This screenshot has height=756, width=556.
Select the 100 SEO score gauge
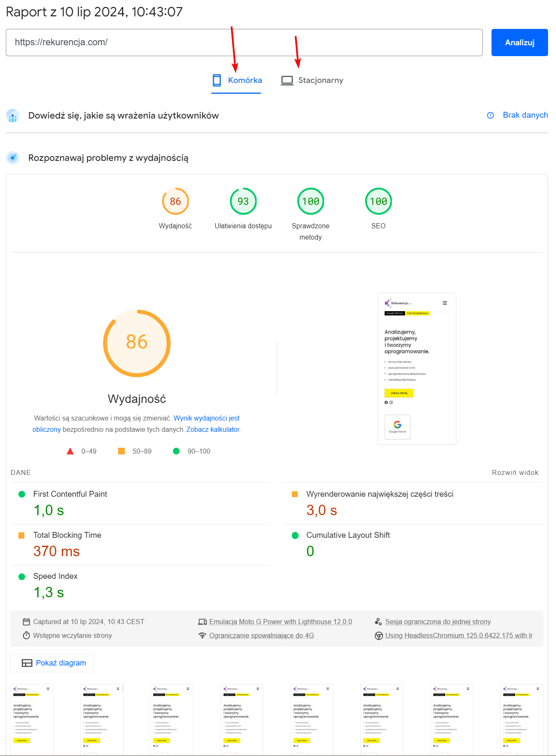tap(378, 201)
